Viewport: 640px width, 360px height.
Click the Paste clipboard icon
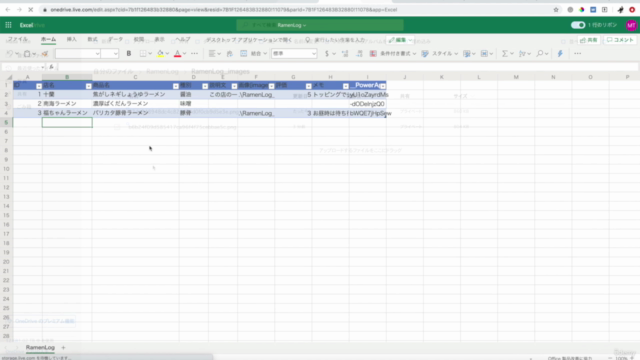click(x=27, y=53)
